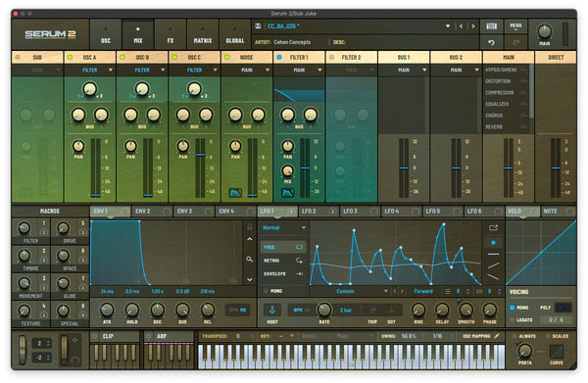
Task: Toggle the OSC A enable LED
Action: [x=70, y=57]
